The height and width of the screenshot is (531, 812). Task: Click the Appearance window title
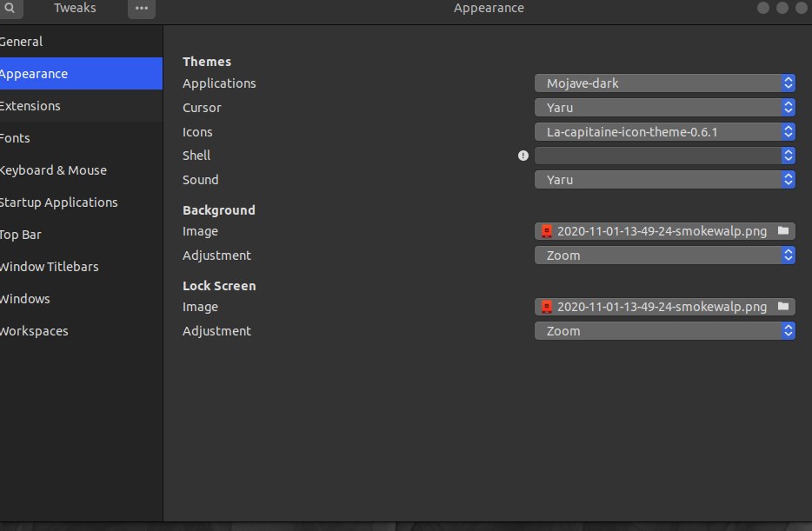click(489, 8)
